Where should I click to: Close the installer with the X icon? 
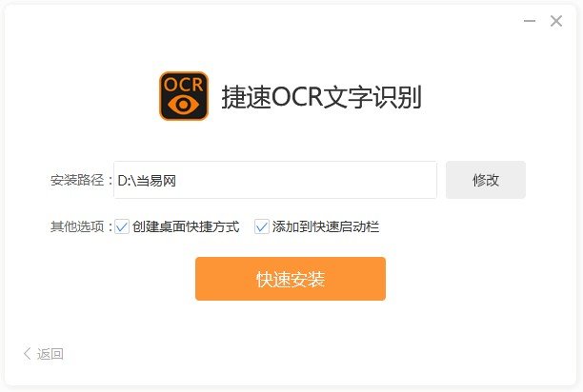tap(556, 21)
